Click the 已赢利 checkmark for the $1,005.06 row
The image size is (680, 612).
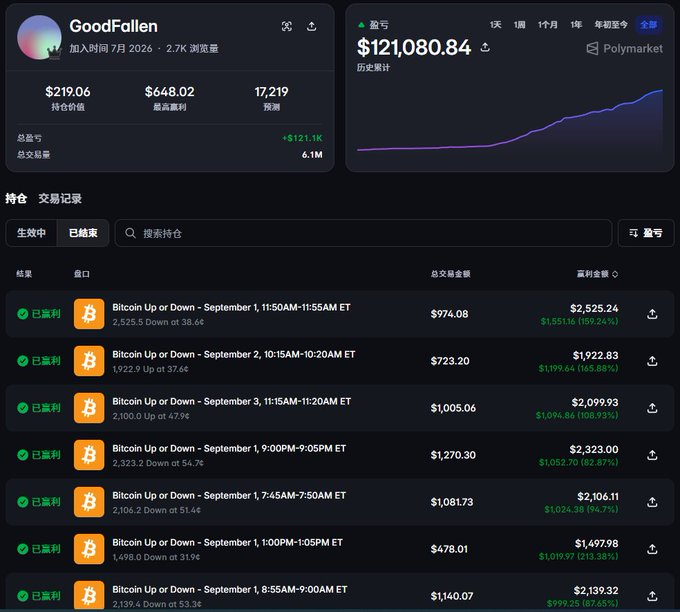pos(23,408)
